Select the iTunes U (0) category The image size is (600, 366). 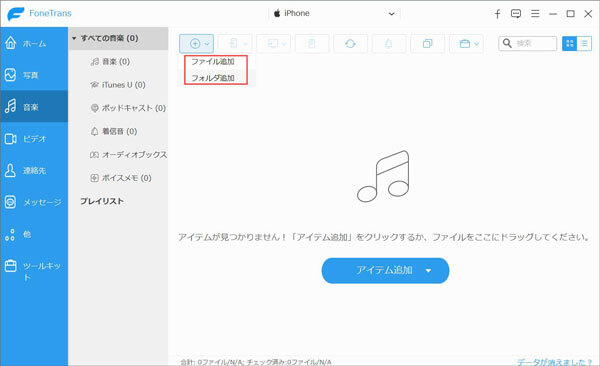[x=118, y=85]
